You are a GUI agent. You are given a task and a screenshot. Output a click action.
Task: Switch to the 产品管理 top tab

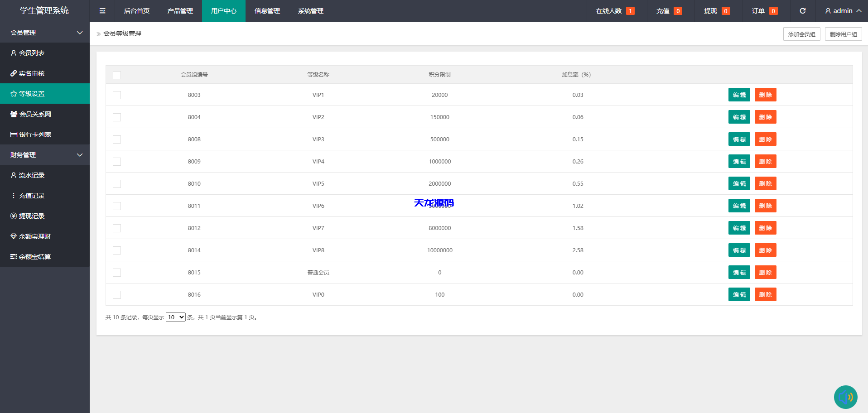coord(180,11)
